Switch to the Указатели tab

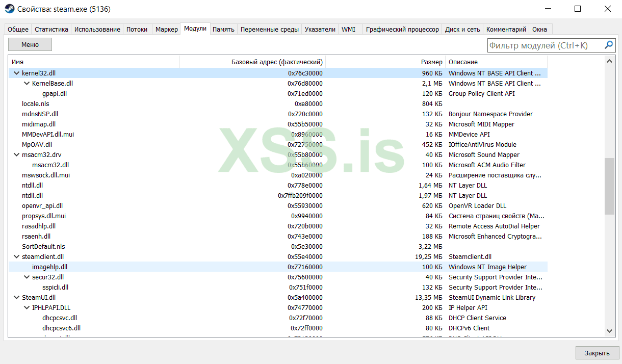(320, 30)
